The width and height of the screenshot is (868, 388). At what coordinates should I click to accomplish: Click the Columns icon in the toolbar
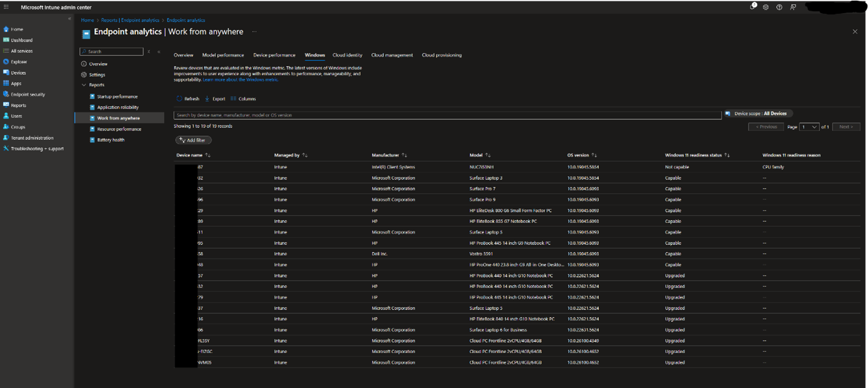(234, 99)
